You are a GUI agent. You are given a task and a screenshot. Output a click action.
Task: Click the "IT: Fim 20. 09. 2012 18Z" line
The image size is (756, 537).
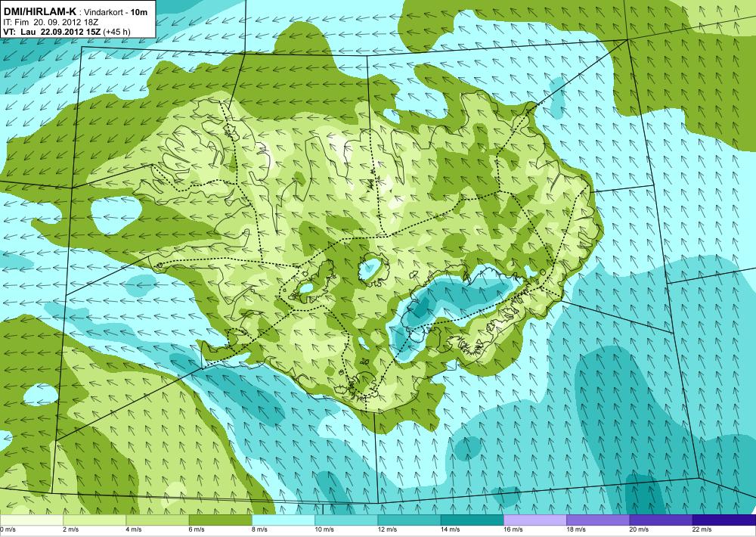click(x=51, y=22)
